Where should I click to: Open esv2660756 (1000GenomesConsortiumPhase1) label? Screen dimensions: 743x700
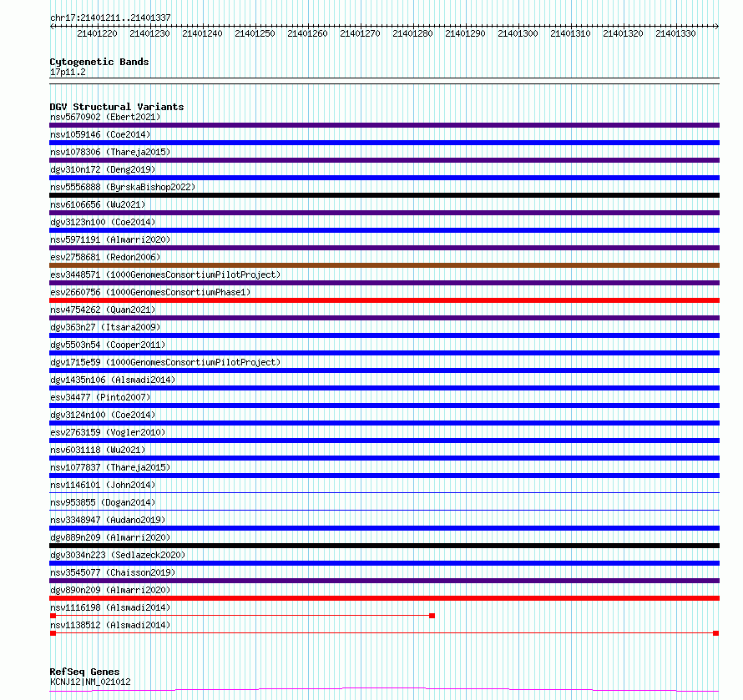click(x=150, y=292)
